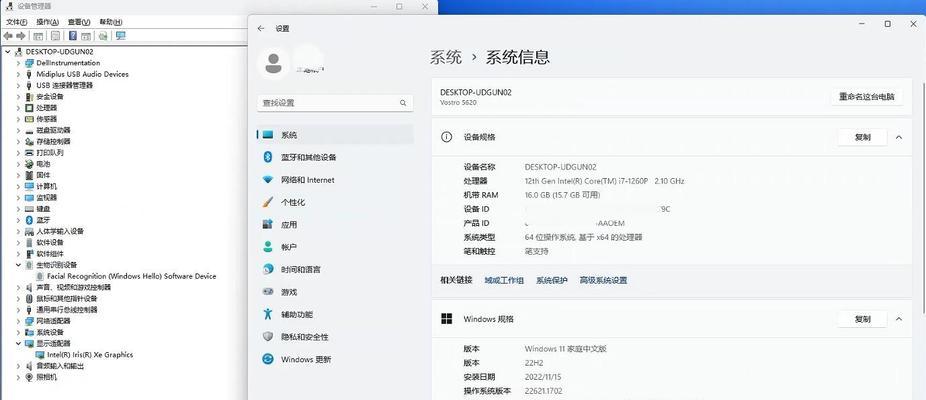
Task: Click the 隐私和安全性 shield sidebar icon
Action: tap(268, 337)
